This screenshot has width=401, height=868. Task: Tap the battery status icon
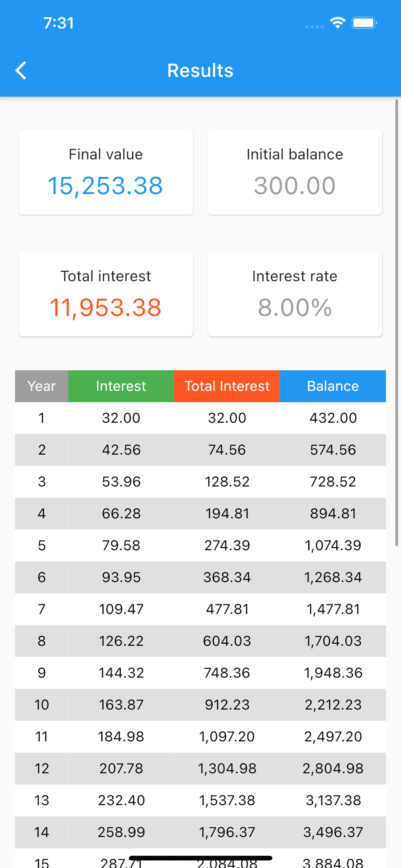(364, 23)
